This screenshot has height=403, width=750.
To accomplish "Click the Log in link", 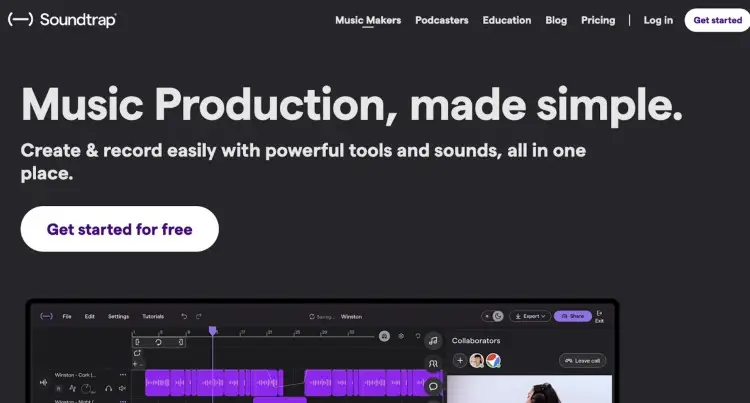I will coord(658,20).
